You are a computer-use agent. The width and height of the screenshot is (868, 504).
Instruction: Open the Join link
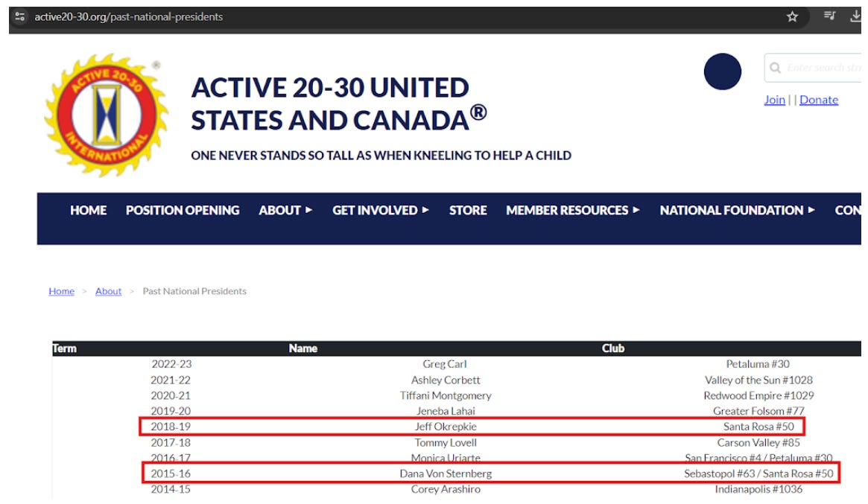click(x=774, y=100)
